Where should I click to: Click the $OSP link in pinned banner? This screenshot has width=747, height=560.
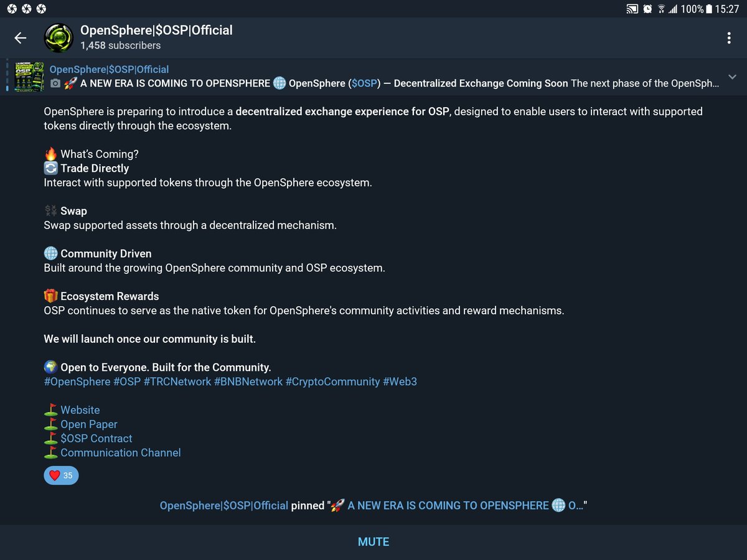(x=364, y=83)
